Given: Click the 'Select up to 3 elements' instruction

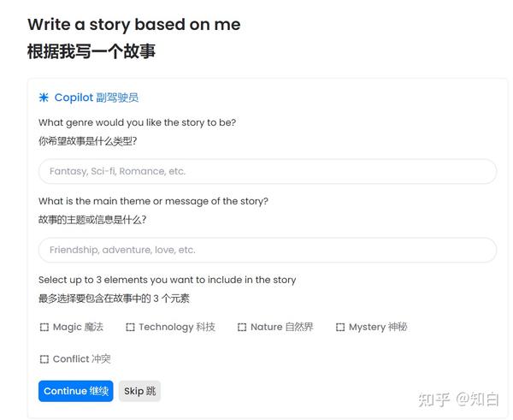Looking at the screenshot, I should pos(168,280).
